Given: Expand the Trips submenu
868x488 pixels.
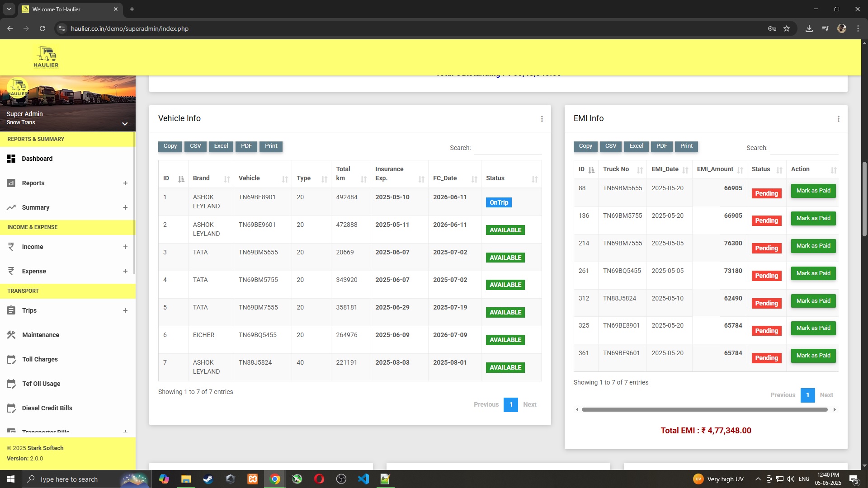Looking at the screenshot, I should [125, 310].
